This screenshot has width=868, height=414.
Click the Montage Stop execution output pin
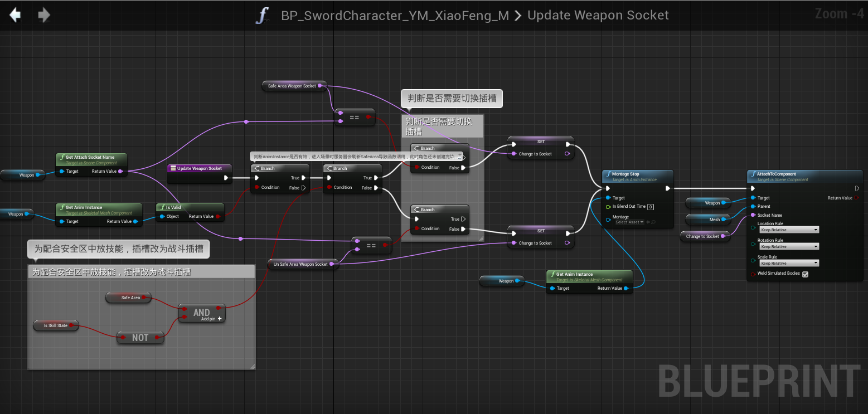coord(667,188)
